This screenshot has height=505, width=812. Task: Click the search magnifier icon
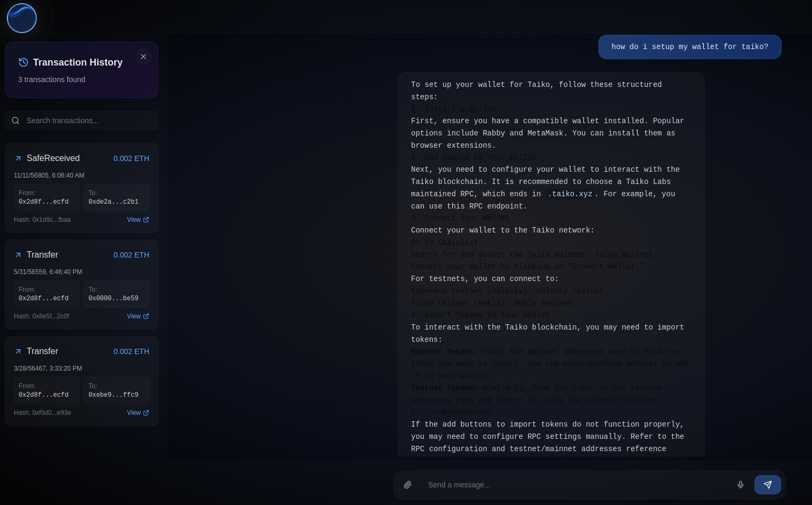(x=16, y=121)
